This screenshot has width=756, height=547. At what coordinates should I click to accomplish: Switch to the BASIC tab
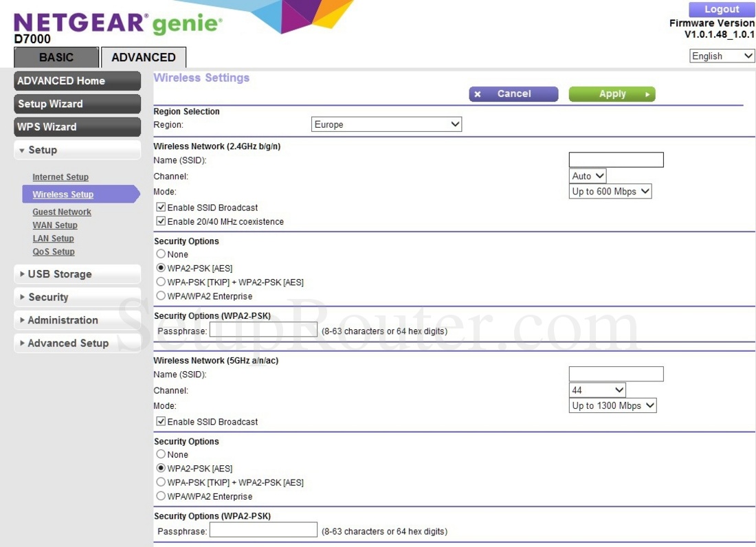click(56, 57)
